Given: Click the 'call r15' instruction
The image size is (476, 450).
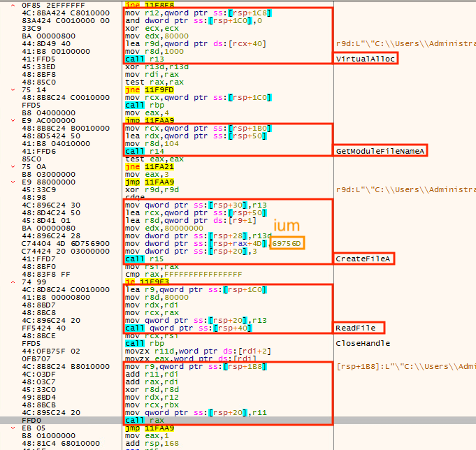Looking at the screenshot, I should coord(145,259).
